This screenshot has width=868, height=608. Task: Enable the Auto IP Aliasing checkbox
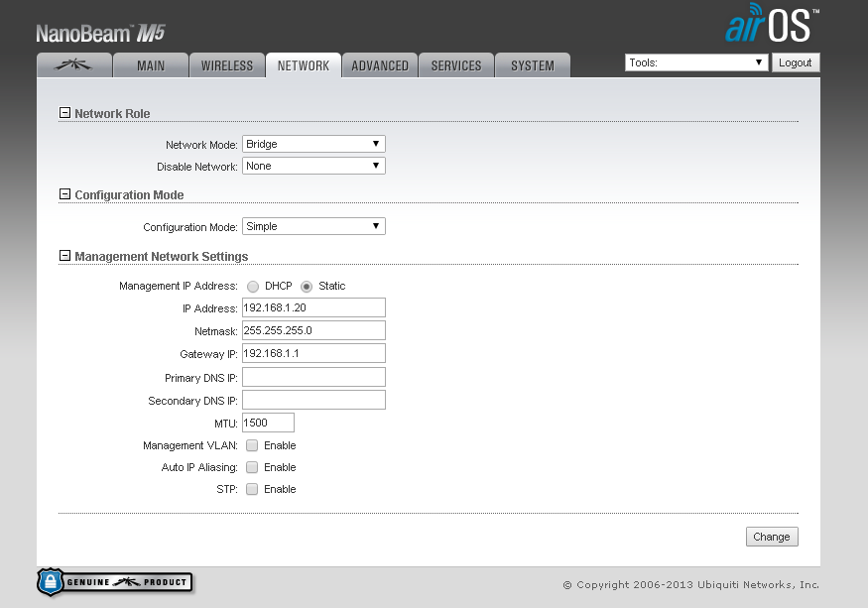tap(252, 467)
